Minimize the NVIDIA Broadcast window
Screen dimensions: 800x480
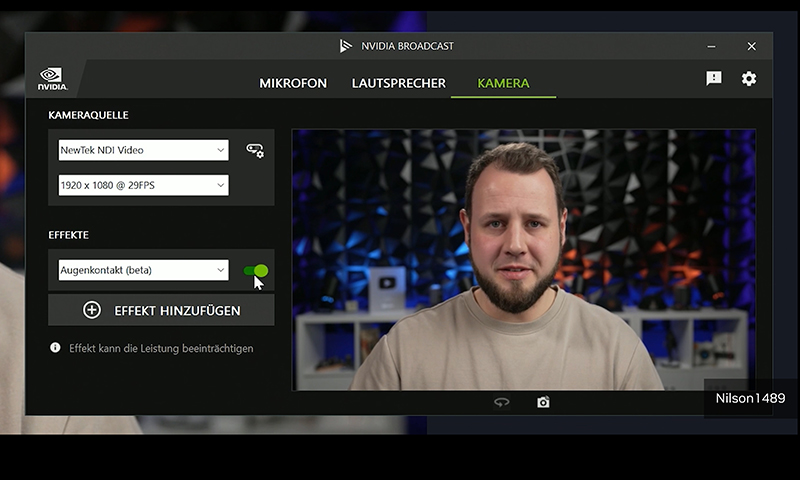(711, 46)
